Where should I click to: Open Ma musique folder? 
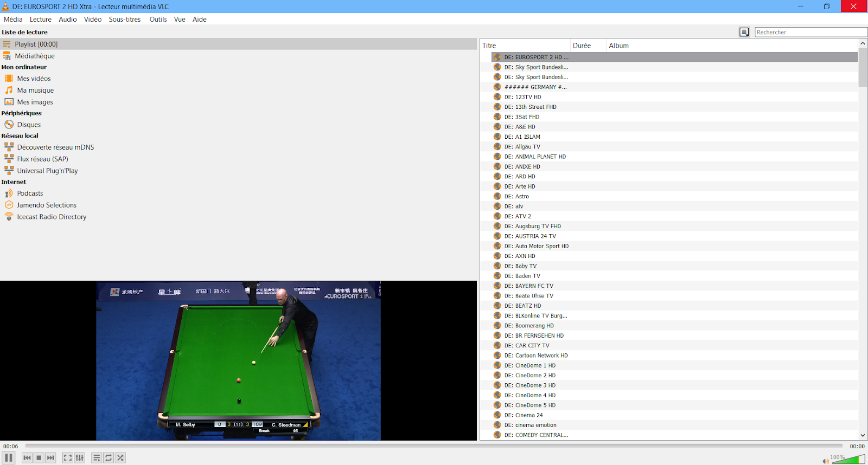tap(35, 91)
